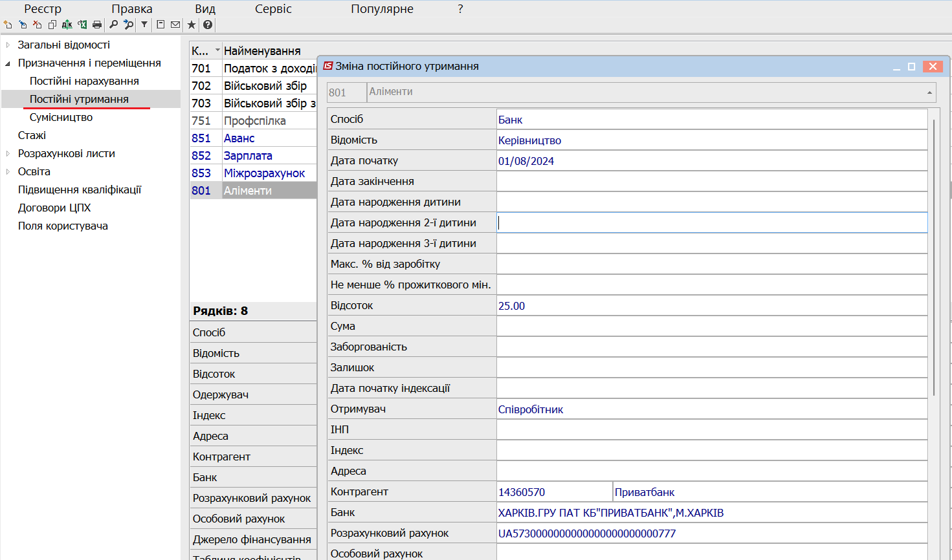Click the ДК debit-credit icon
The width and height of the screenshot is (952, 560).
[67, 25]
